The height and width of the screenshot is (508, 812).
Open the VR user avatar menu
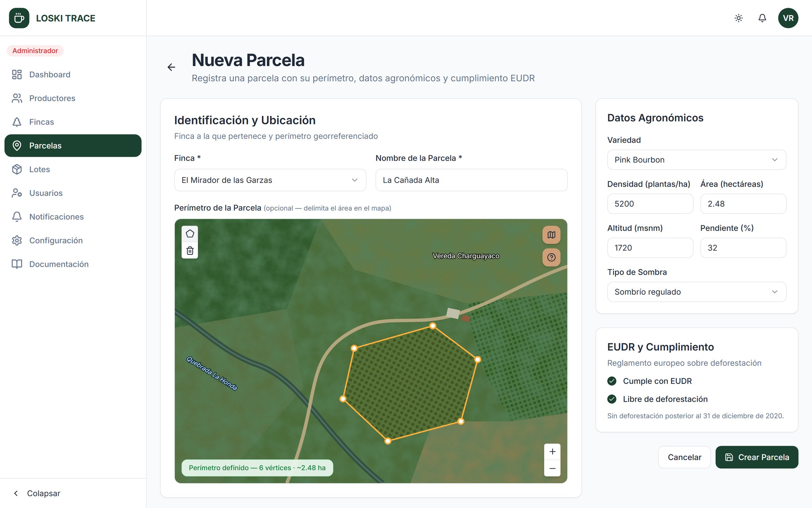pyautogui.click(x=788, y=18)
